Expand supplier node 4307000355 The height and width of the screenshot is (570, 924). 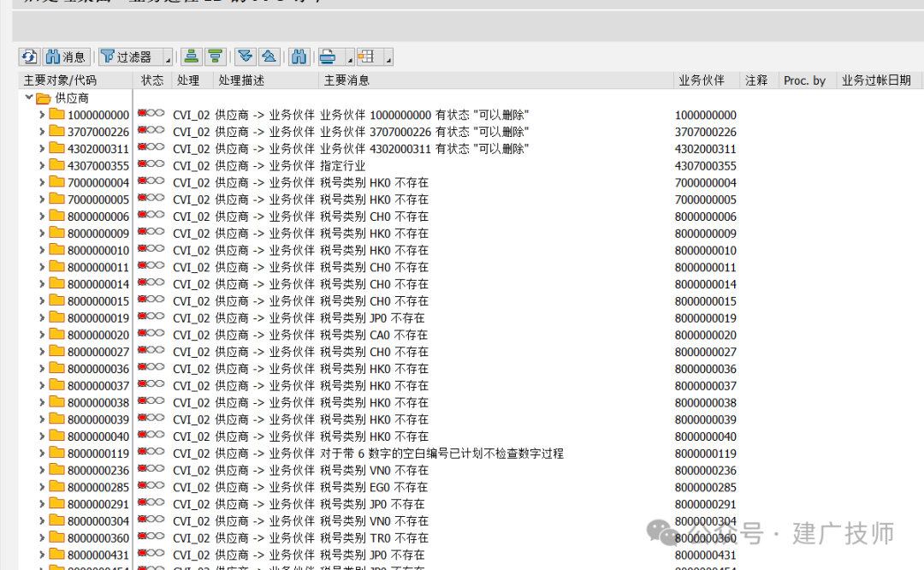(x=41, y=166)
